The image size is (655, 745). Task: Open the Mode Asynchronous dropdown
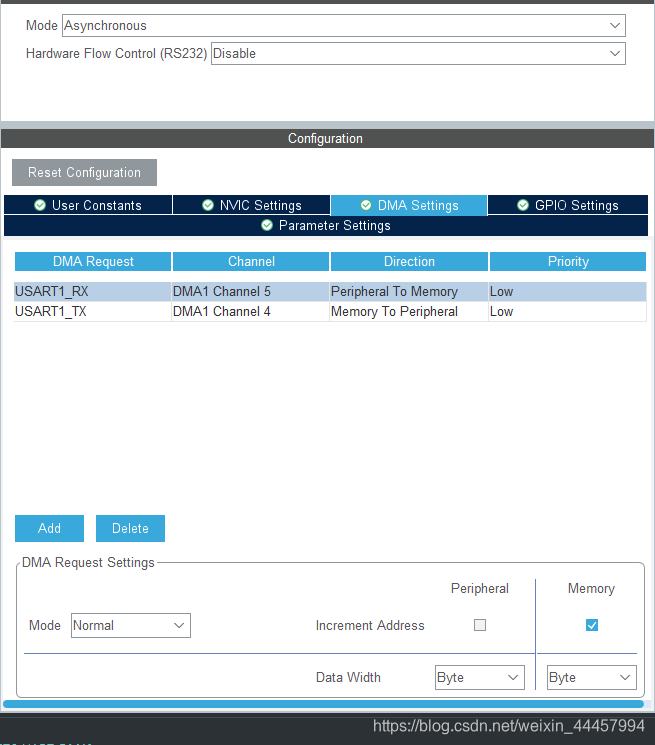pos(344,26)
